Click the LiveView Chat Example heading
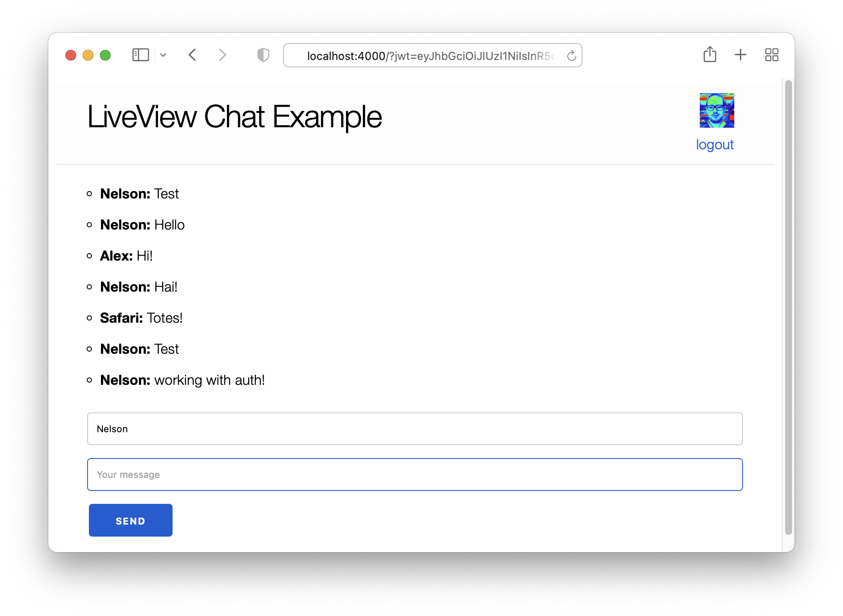 click(x=234, y=117)
